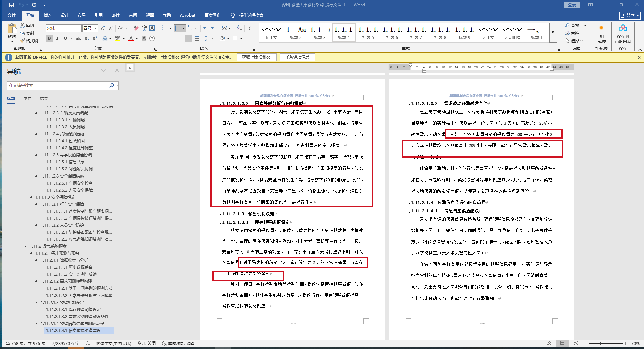Click the 登录 sign-in button
644x349 pixels.
pyautogui.click(x=572, y=5)
